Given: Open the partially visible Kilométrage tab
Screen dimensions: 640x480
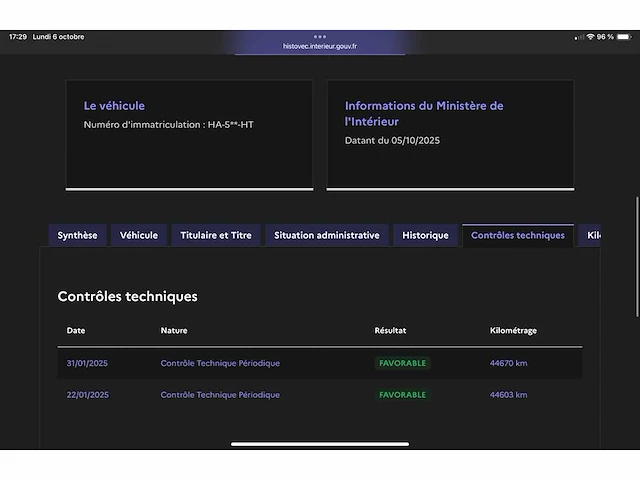Looking at the screenshot, I should pyautogui.click(x=592, y=236).
